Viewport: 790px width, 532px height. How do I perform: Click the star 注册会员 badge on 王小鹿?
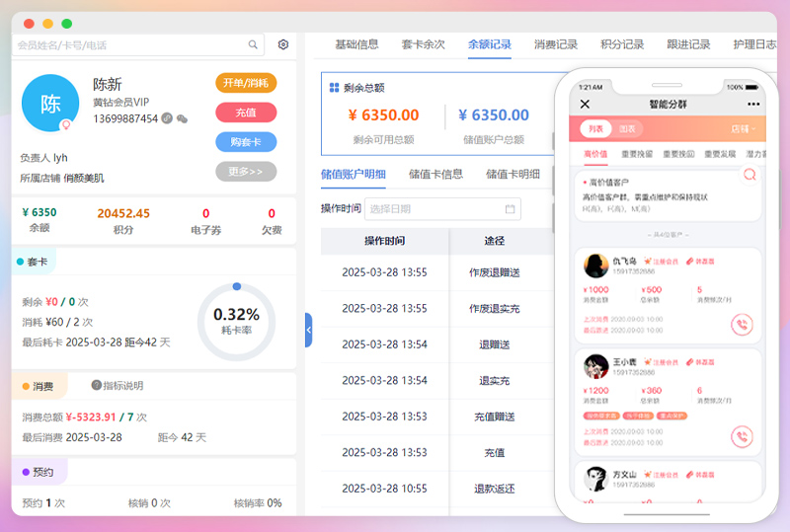tap(661, 362)
